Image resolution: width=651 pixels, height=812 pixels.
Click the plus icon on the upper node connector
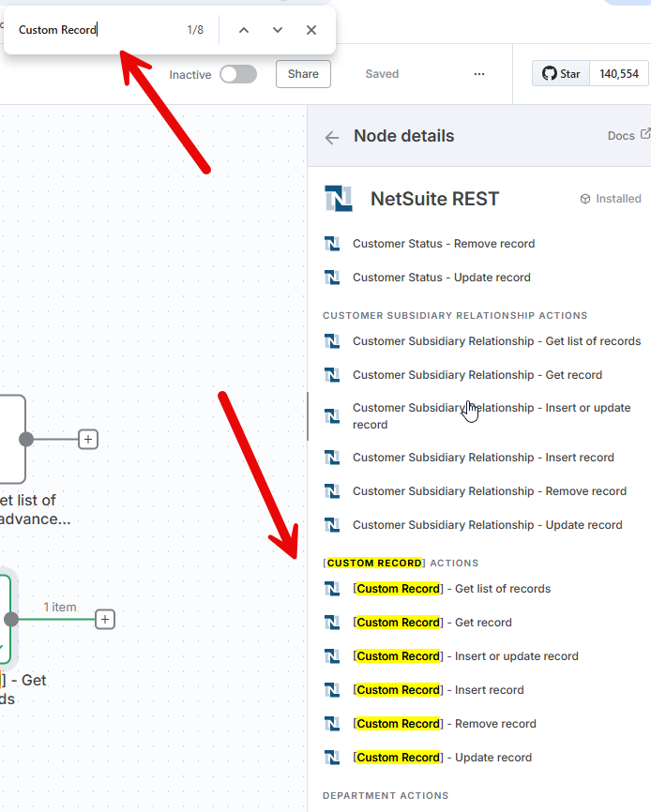tap(87, 438)
